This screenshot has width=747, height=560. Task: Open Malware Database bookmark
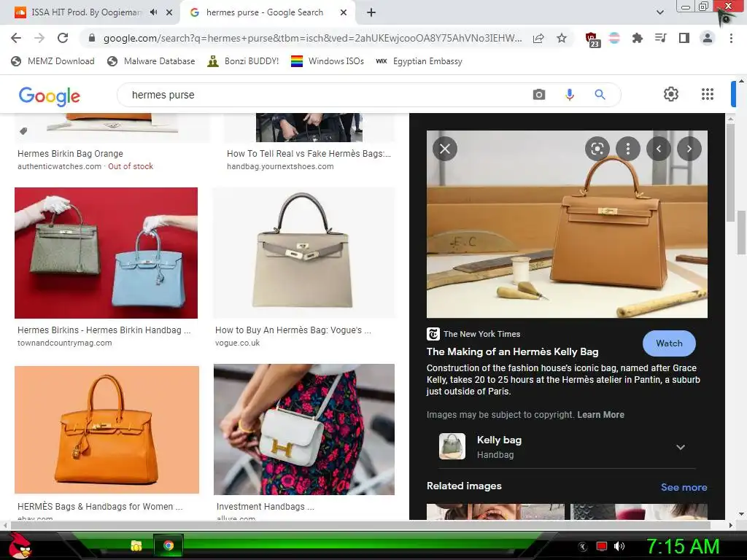click(151, 61)
